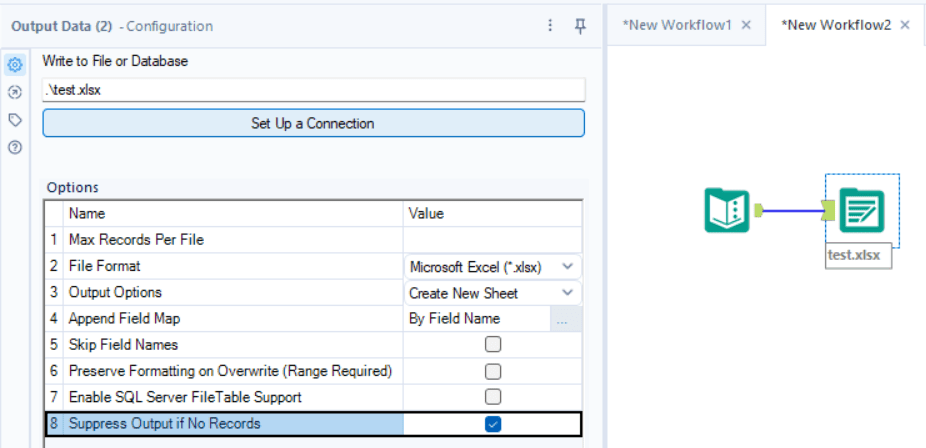Screen dimensions: 926x448
Task: Close the New Workflow1 tab
Action: click(x=746, y=25)
